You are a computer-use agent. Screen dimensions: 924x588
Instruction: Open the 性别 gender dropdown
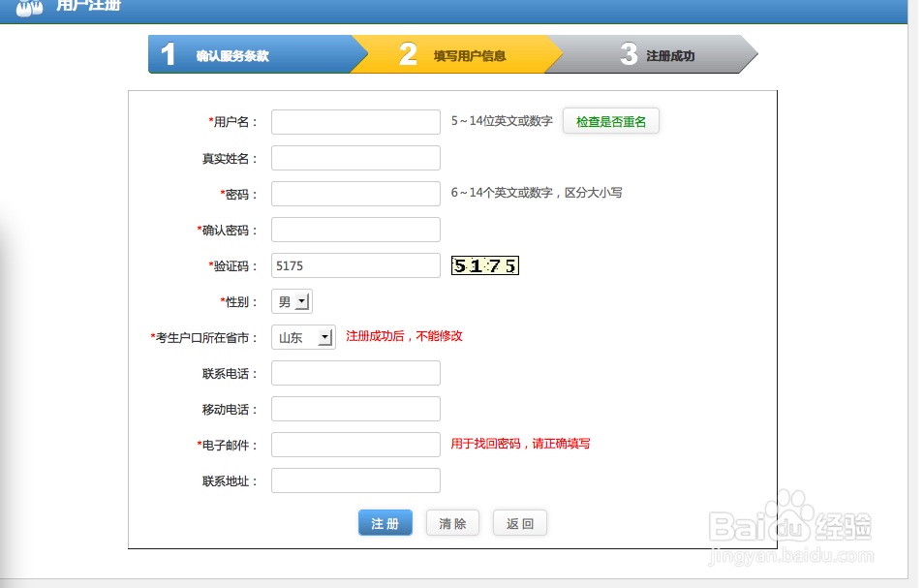pos(291,301)
